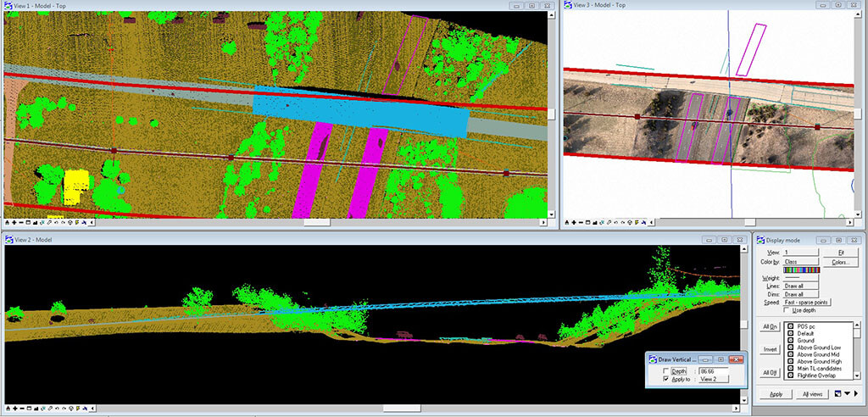Screen dimensions: 868x417
Task: Click the class color palette strip
Action: pyautogui.click(x=801, y=271)
